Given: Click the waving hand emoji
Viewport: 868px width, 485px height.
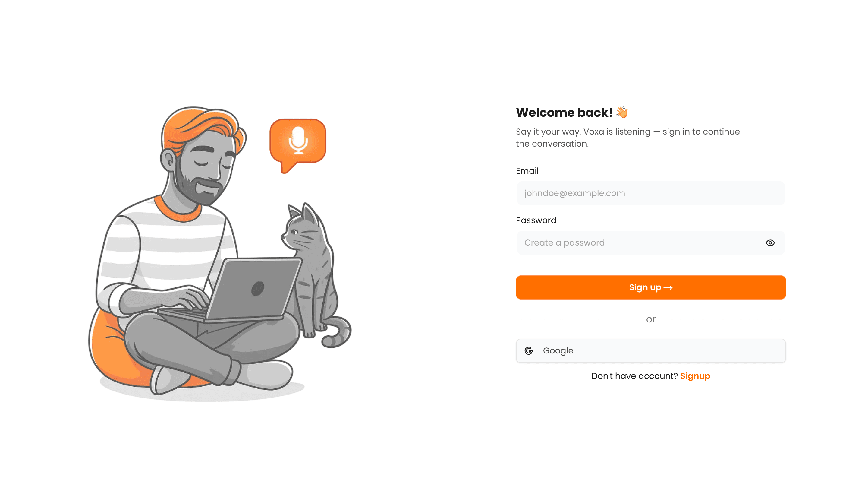Looking at the screenshot, I should click(x=622, y=112).
